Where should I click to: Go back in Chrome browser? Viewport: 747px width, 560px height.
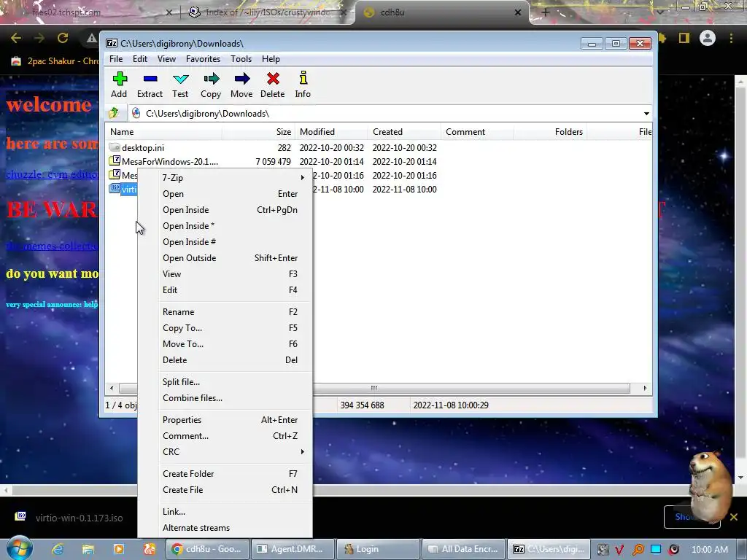[x=16, y=38]
